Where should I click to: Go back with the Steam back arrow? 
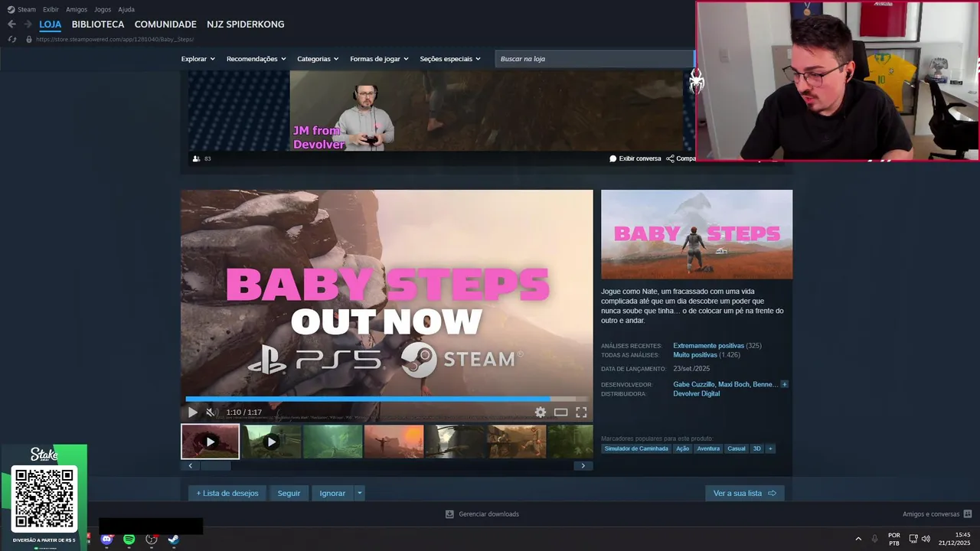point(11,24)
